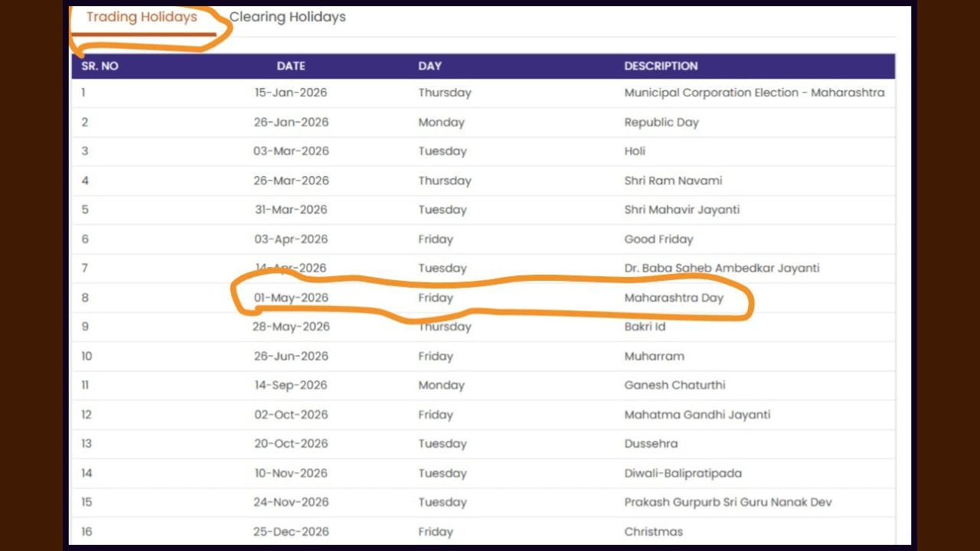This screenshot has height=551, width=980.
Task: Open the Clearing Holidays tab
Action: click(287, 17)
